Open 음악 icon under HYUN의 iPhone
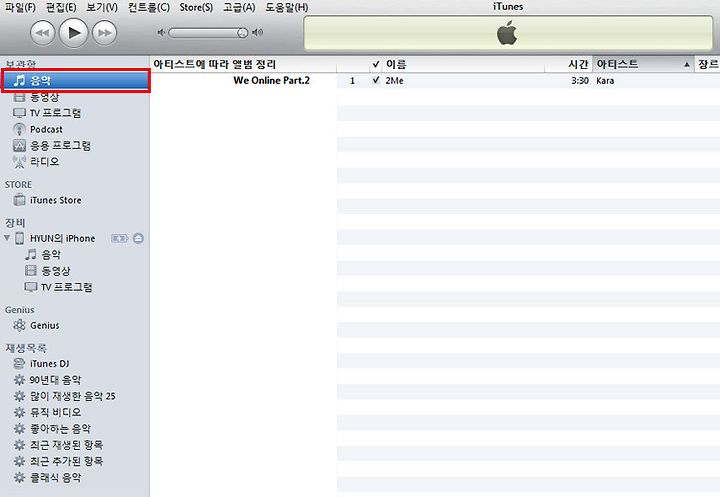Viewport: 720px width, 497px height. [31, 254]
